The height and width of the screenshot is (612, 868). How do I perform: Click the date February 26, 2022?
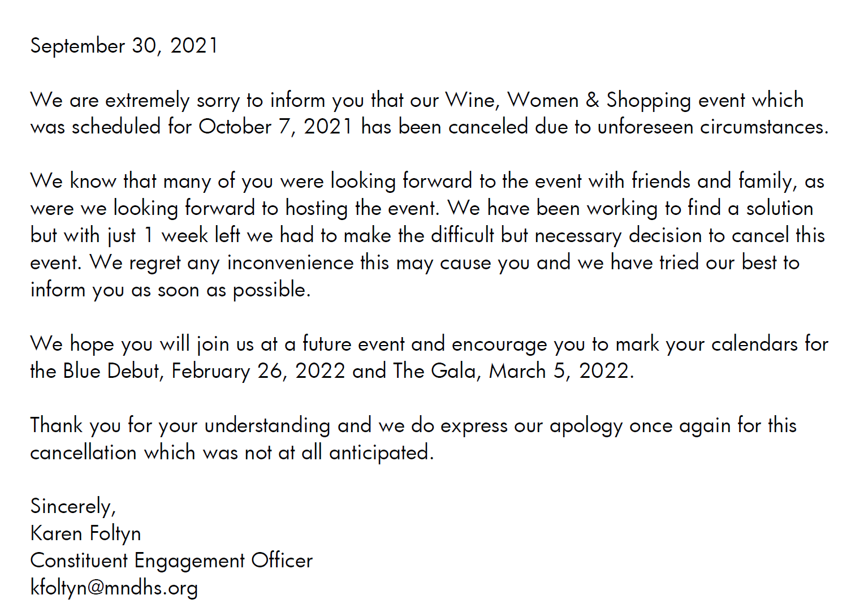click(x=258, y=371)
